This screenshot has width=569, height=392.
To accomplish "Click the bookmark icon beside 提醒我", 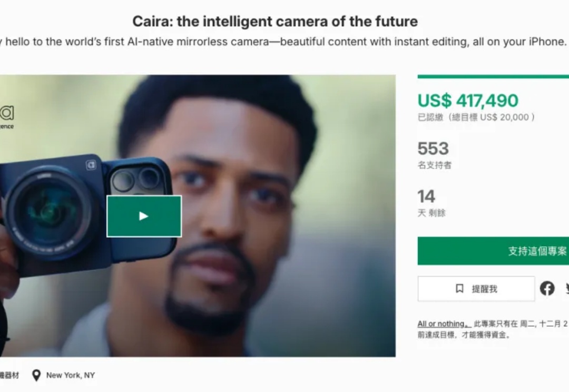I will tap(459, 289).
